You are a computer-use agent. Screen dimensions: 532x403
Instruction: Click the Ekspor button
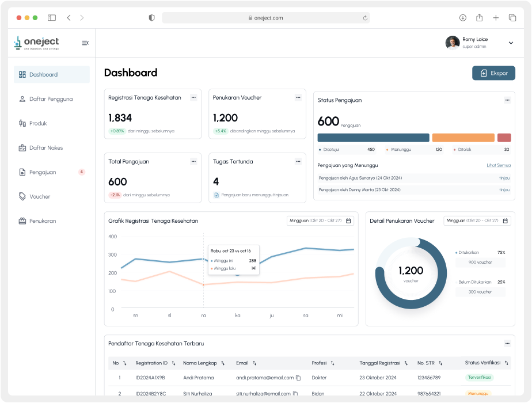tap(493, 73)
